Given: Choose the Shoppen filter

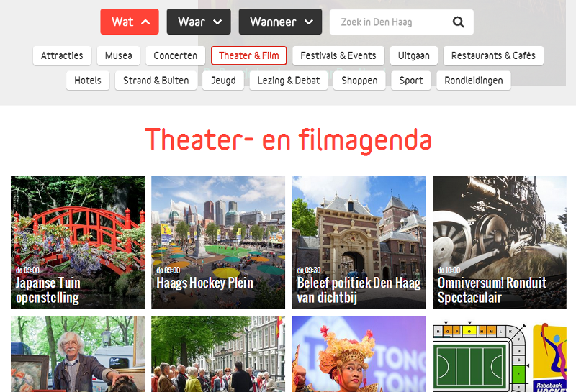Looking at the screenshot, I should pyautogui.click(x=359, y=81).
